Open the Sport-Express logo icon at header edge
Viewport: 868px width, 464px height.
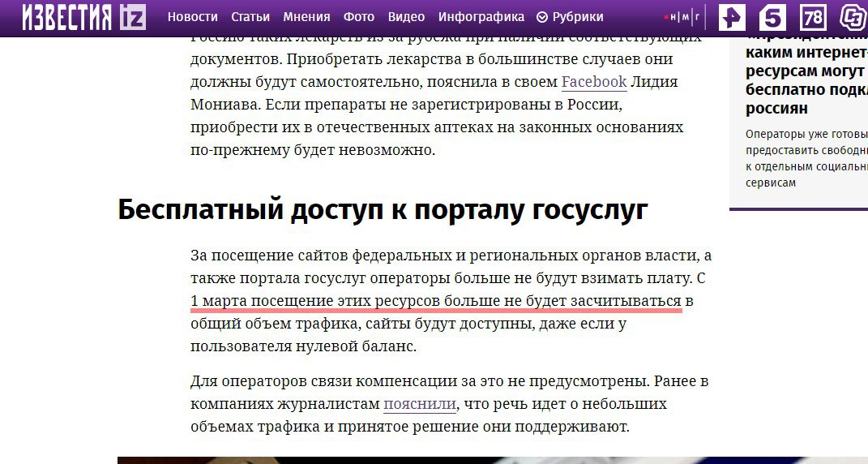[853, 17]
